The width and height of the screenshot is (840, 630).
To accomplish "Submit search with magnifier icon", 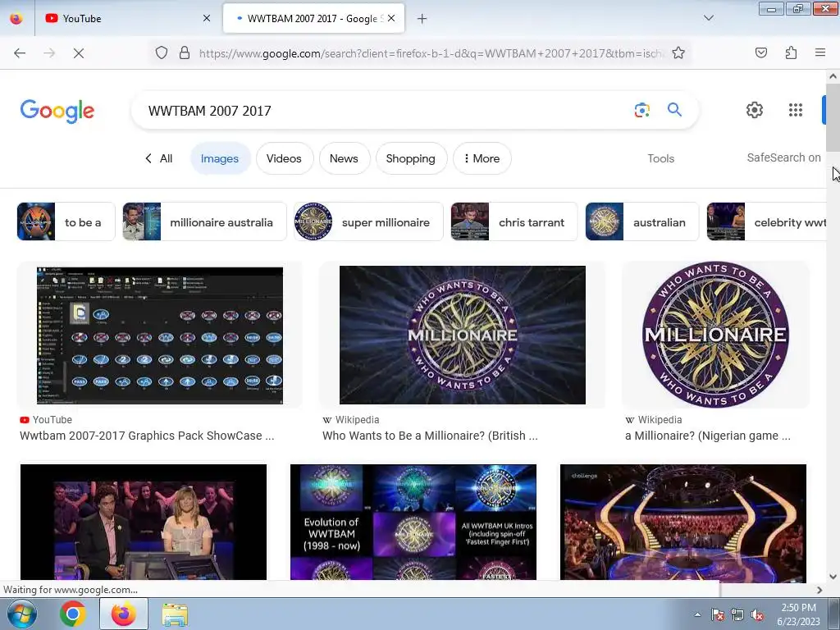I will click(674, 110).
